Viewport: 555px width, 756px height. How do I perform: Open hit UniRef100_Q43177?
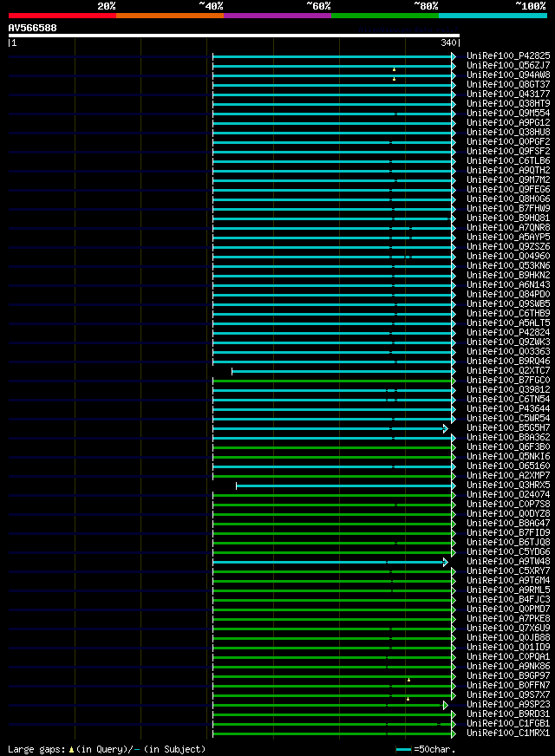(x=508, y=94)
